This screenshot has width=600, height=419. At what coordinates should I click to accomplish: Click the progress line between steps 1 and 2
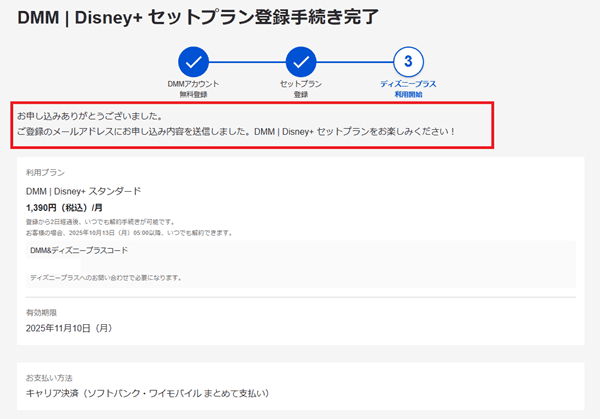coord(246,59)
